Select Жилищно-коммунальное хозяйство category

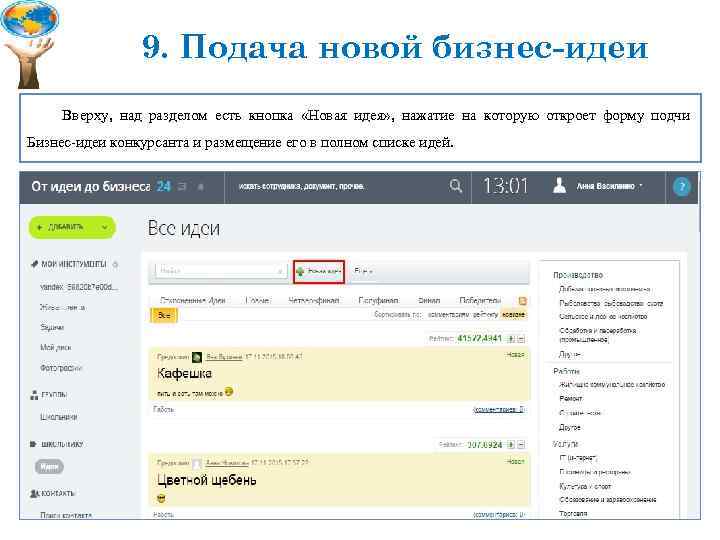click(612, 384)
